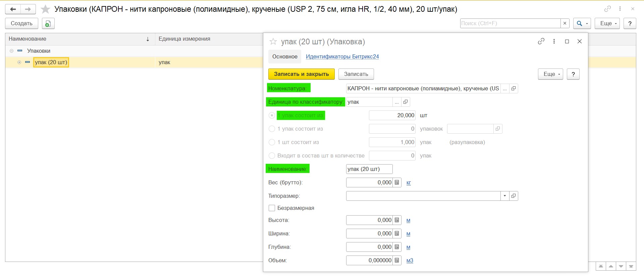Click the create-by-copying icon next to Создать
Viewport: 644px width, 276px height.
[x=48, y=24]
